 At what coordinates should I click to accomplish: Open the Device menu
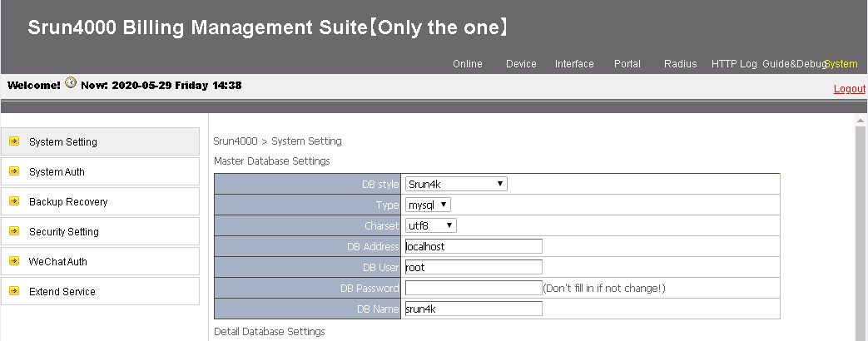coord(521,64)
